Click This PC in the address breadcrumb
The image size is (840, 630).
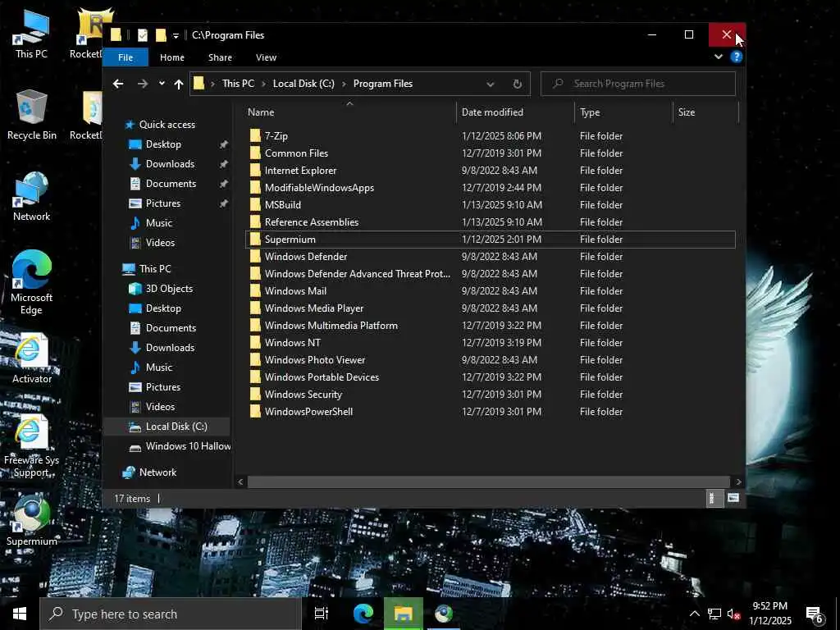[x=238, y=84]
